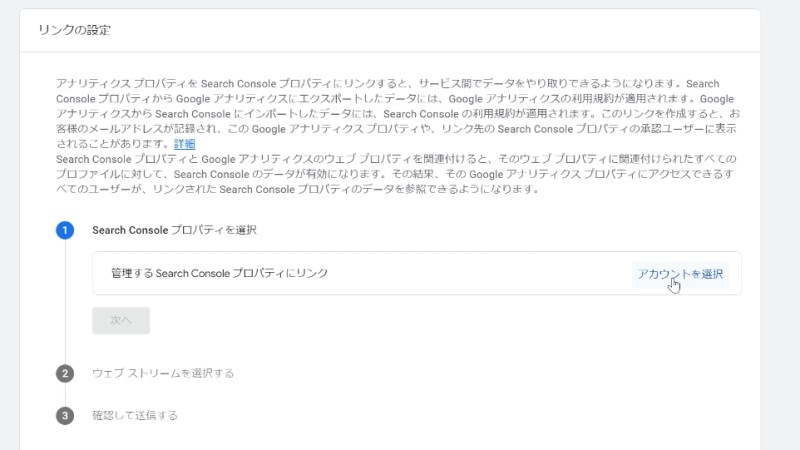Click the アカウントを選択 link
Screen dimensions: 800x450
click(680, 274)
